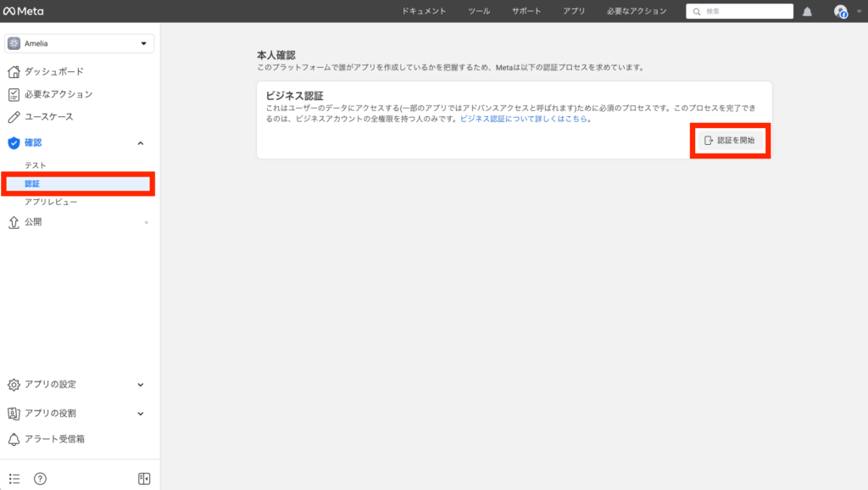
Task: Open ドキュメント in the top menu
Action: [x=424, y=11]
